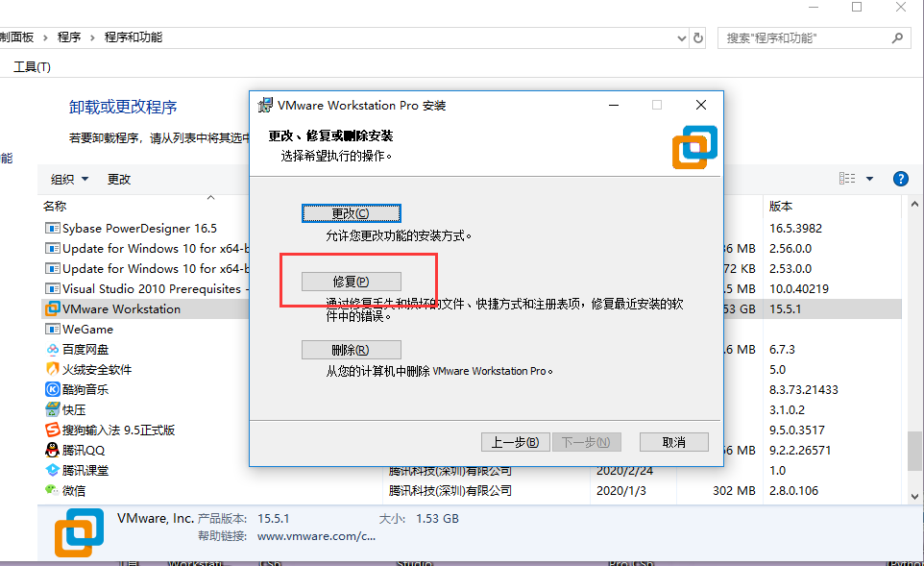This screenshot has width=924, height=566.
Task: Select the 百度网盘 icon in the list
Action: (x=55, y=348)
